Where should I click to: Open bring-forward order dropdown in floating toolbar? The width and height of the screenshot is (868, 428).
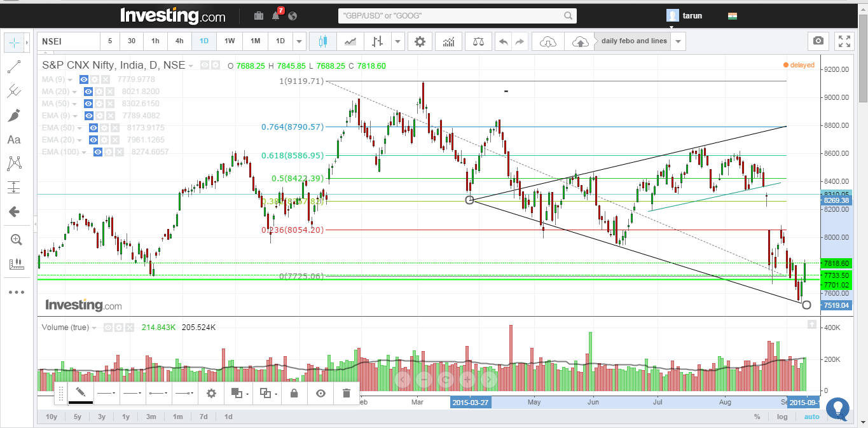tap(240, 393)
